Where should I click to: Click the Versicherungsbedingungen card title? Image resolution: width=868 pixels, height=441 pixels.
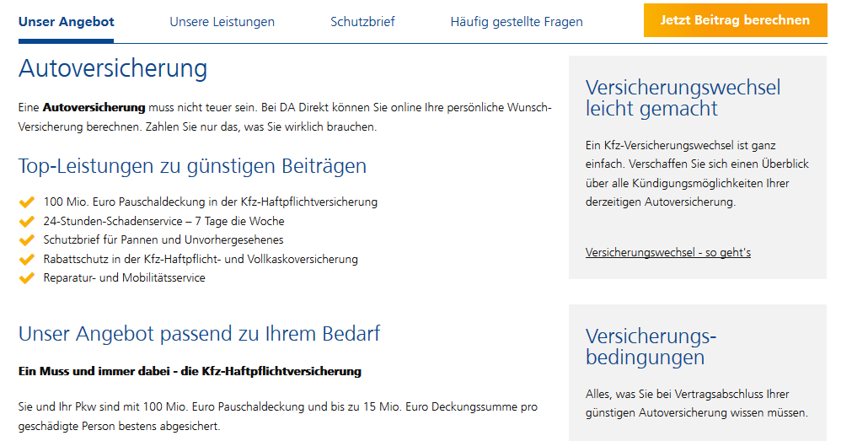point(650,347)
